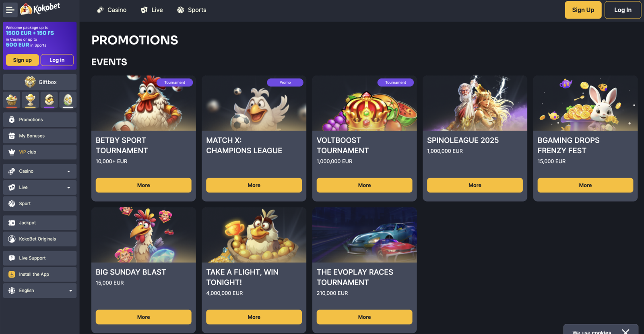Select the nest basket gift icon
The image size is (644, 334).
[12, 100]
